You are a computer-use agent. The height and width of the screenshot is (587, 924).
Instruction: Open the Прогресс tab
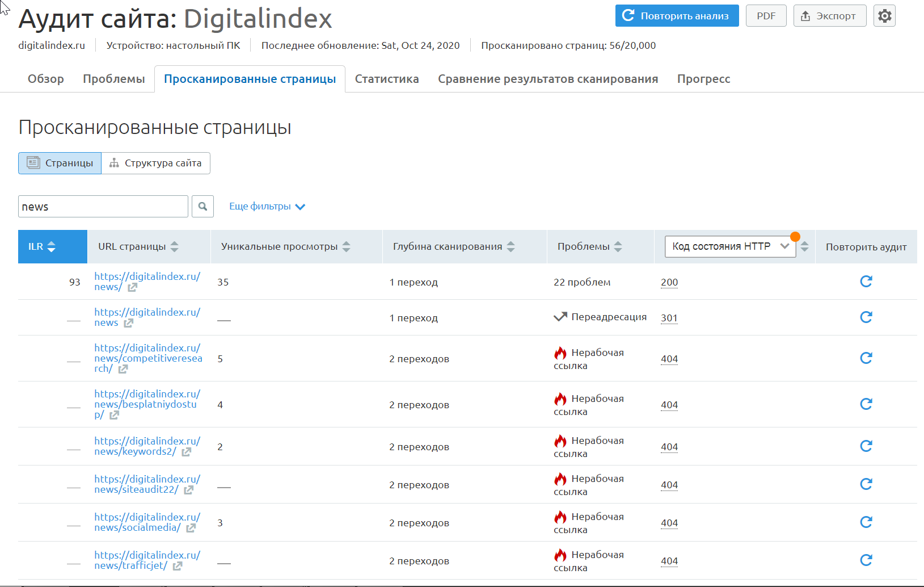(x=703, y=79)
